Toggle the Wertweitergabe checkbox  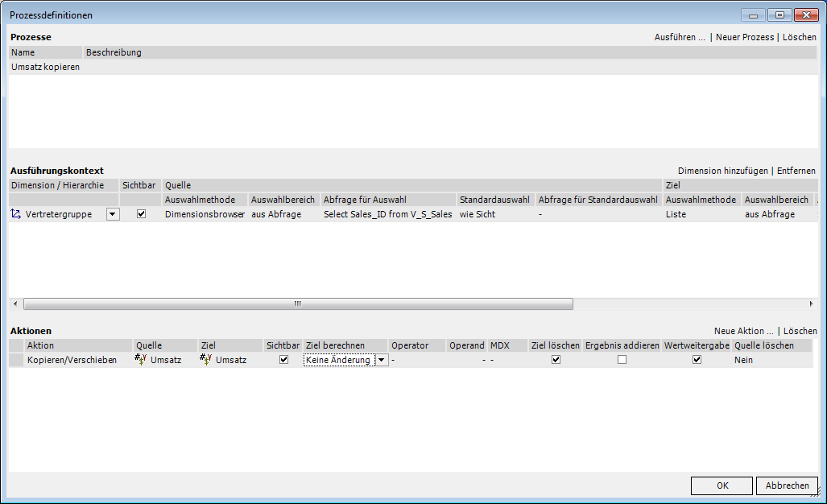point(697,360)
